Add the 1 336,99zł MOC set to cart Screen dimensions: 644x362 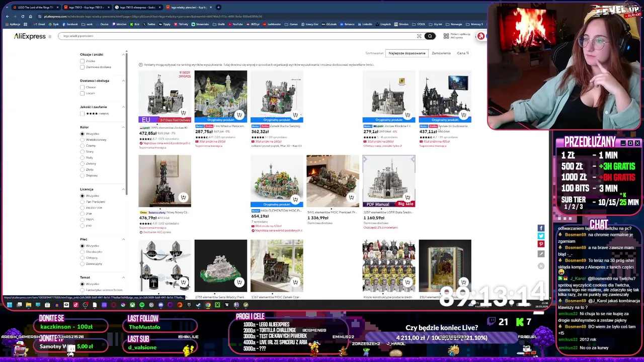click(x=351, y=198)
